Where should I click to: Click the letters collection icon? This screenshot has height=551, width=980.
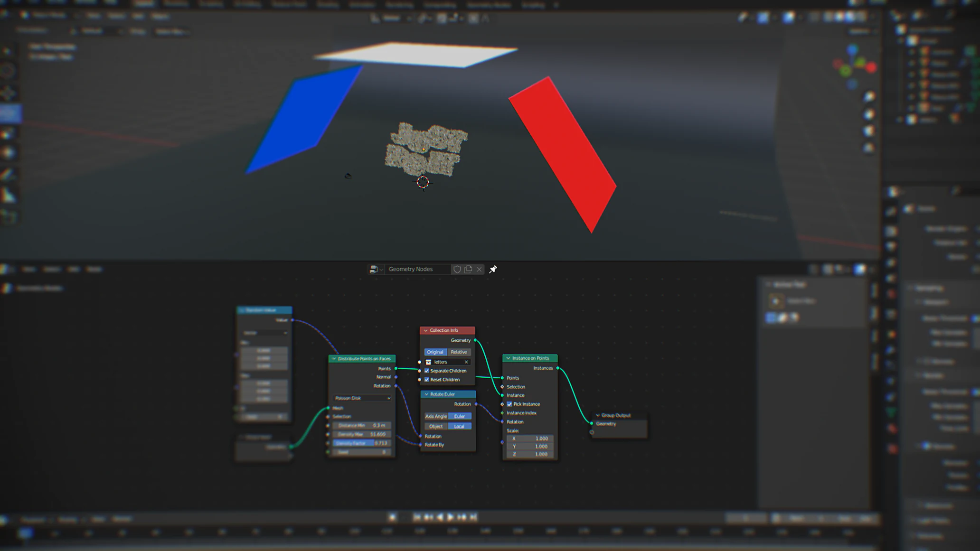pos(428,362)
